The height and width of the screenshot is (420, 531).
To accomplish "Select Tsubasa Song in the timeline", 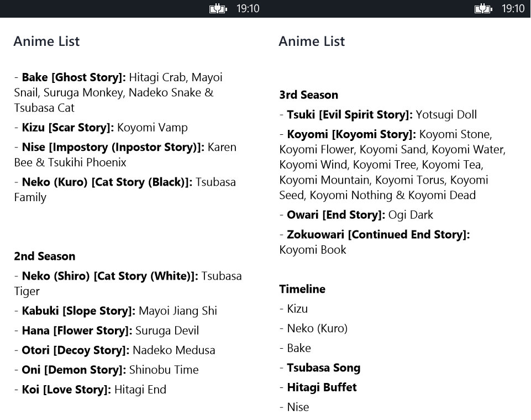I will (x=323, y=368).
